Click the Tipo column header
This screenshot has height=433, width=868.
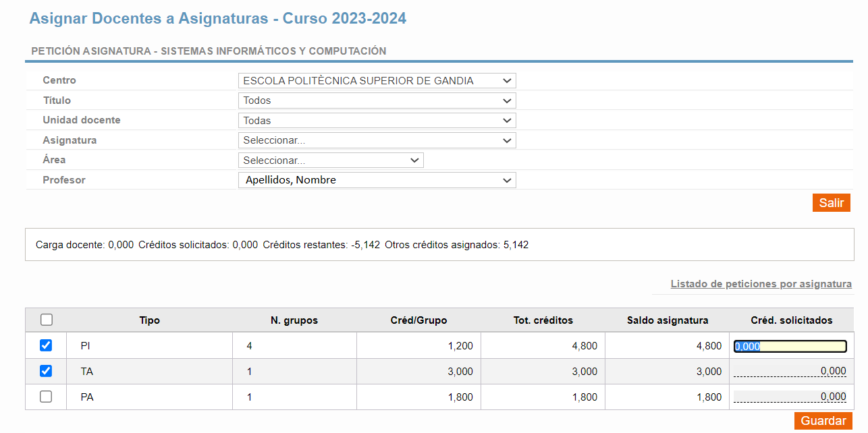(x=150, y=320)
